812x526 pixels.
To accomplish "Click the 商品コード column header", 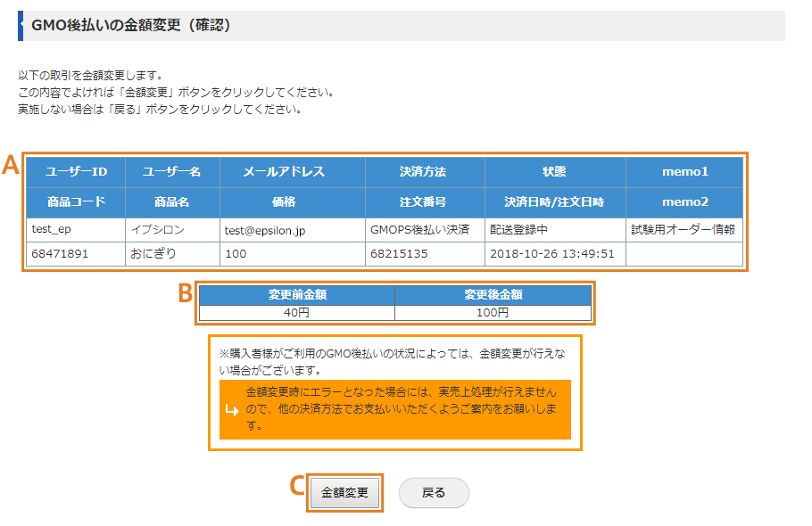I will pyautogui.click(x=76, y=202).
